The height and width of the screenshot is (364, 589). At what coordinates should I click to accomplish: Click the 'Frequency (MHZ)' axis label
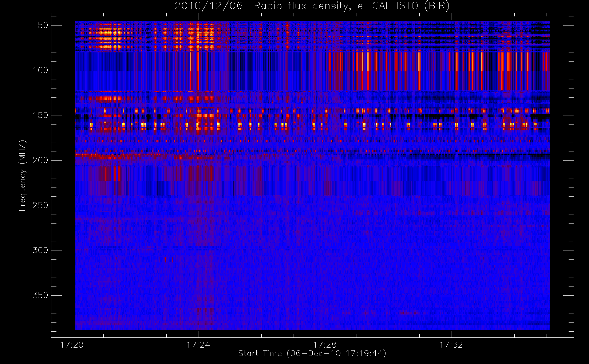coord(23,175)
